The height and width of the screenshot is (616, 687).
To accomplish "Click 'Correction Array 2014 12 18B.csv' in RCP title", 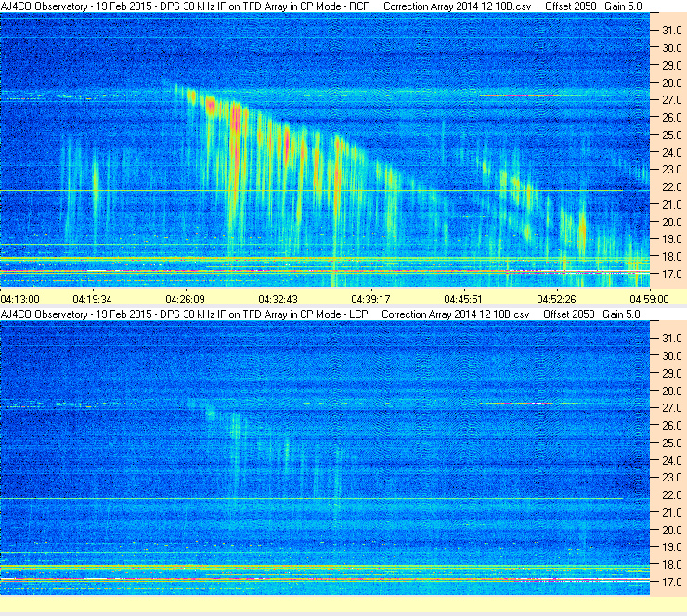I will pyautogui.click(x=458, y=6).
